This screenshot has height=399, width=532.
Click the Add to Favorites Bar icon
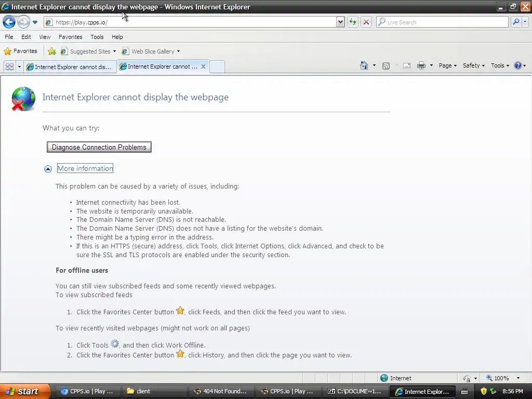52,51
